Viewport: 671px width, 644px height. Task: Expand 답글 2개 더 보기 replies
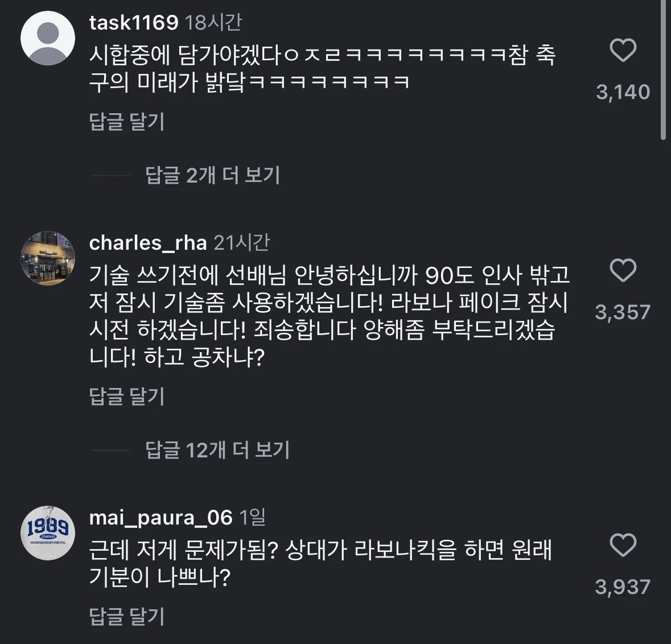(x=212, y=175)
